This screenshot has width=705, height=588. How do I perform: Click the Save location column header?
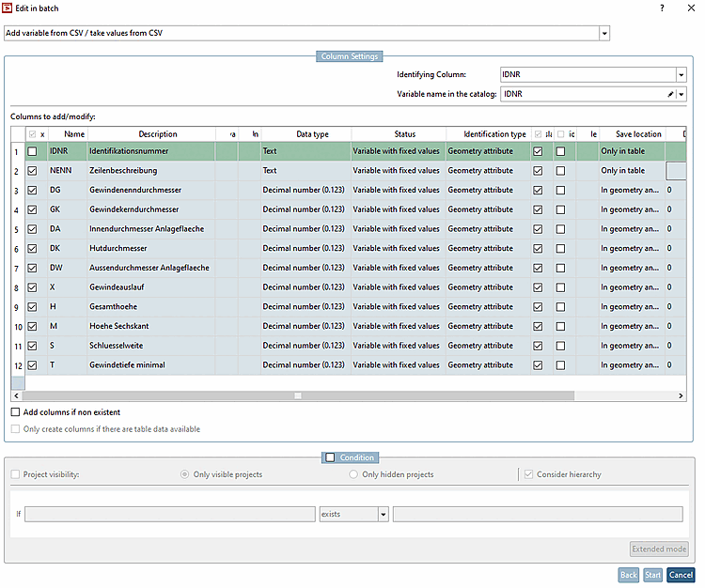(637, 134)
